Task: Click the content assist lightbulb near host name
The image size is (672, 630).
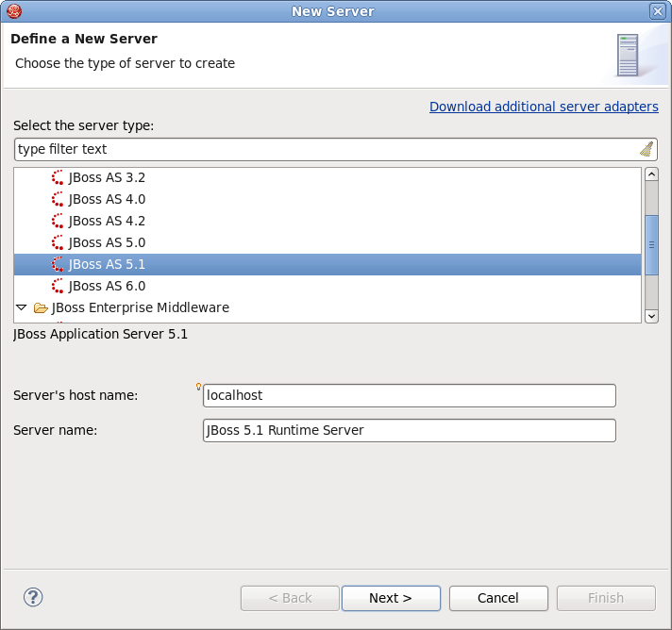Action: [x=198, y=386]
